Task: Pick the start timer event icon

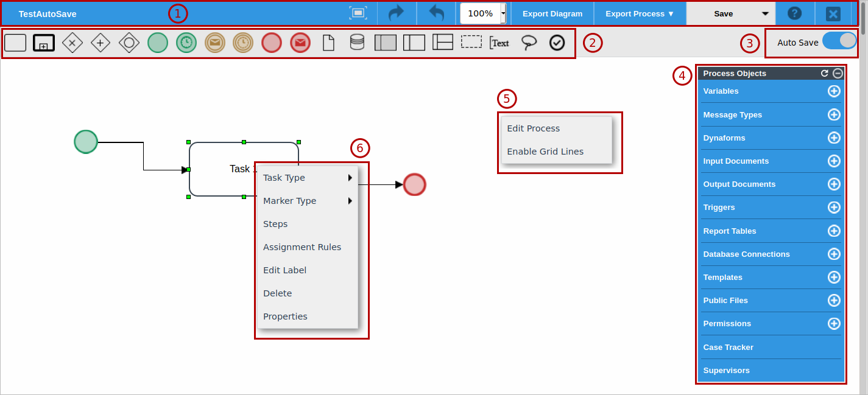Action: (x=186, y=43)
